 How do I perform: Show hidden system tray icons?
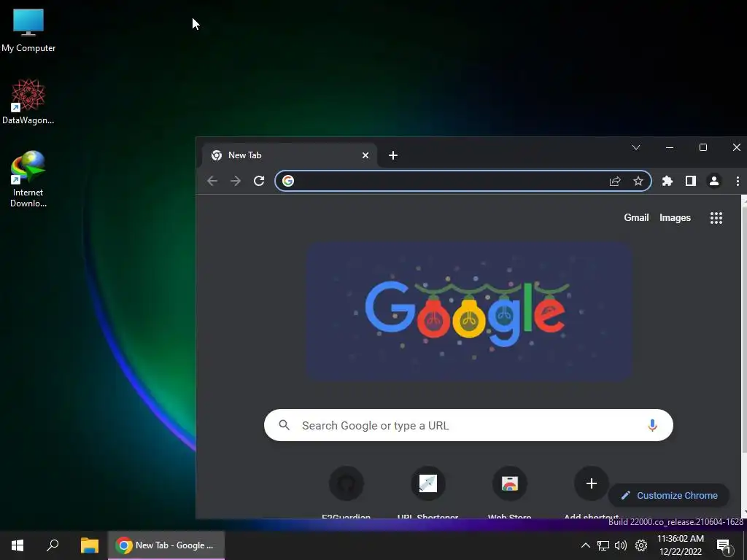(x=586, y=545)
